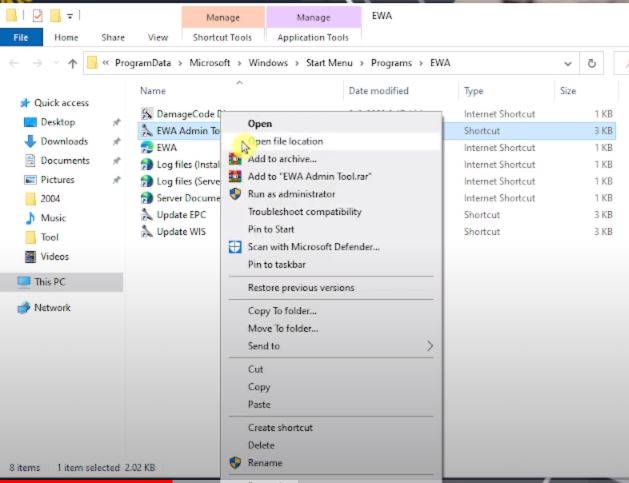Sort by the Name column header
Image resolution: width=629 pixels, height=483 pixels.
coord(153,91)
